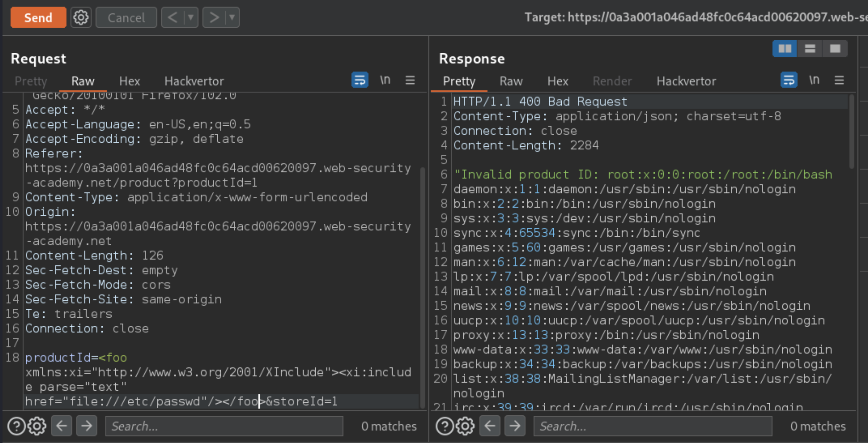Open search settings gear below Response panel
Viewport: 868px width, 443px height.
(465, 426)
